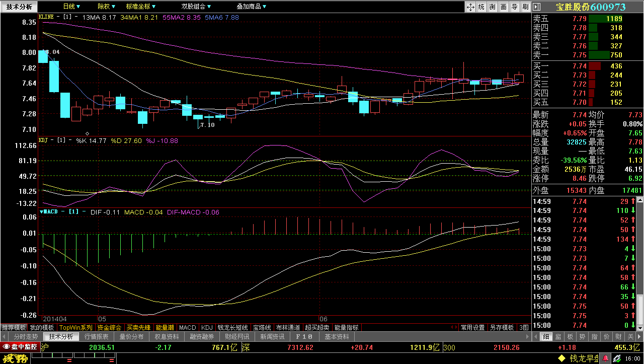Collapse the quote side panel arrow icon
The width and height of the screenshot is (644, 364).
(x=536, y=7)
